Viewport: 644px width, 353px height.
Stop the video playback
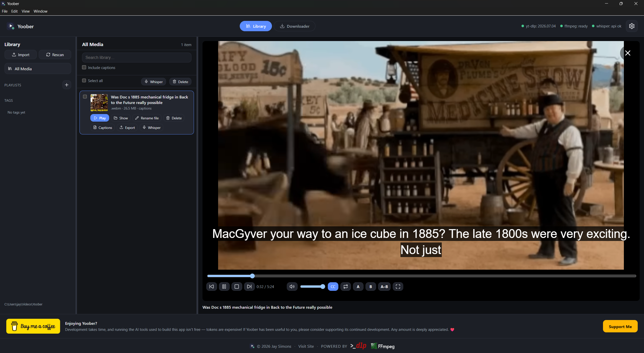237,287
